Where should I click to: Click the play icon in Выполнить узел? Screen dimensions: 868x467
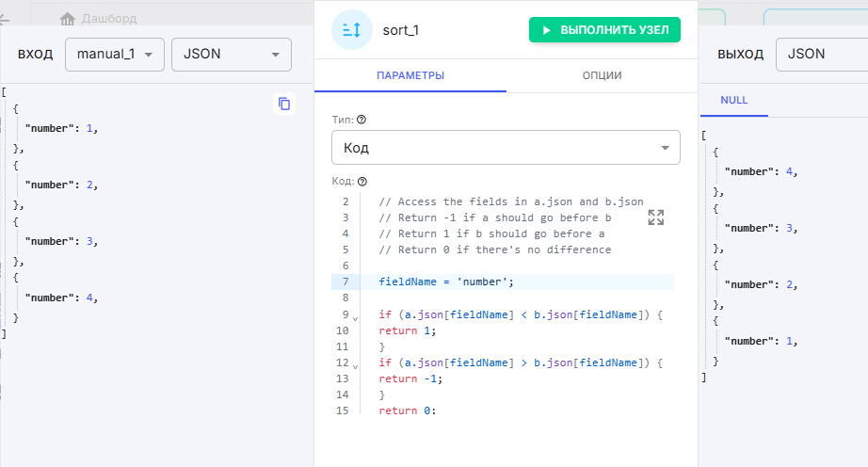click(x=544, y=30)
